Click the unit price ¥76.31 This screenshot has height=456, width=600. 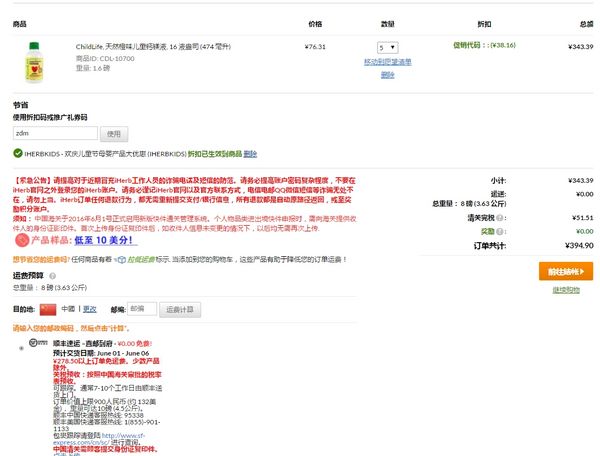tap(315, 47)
